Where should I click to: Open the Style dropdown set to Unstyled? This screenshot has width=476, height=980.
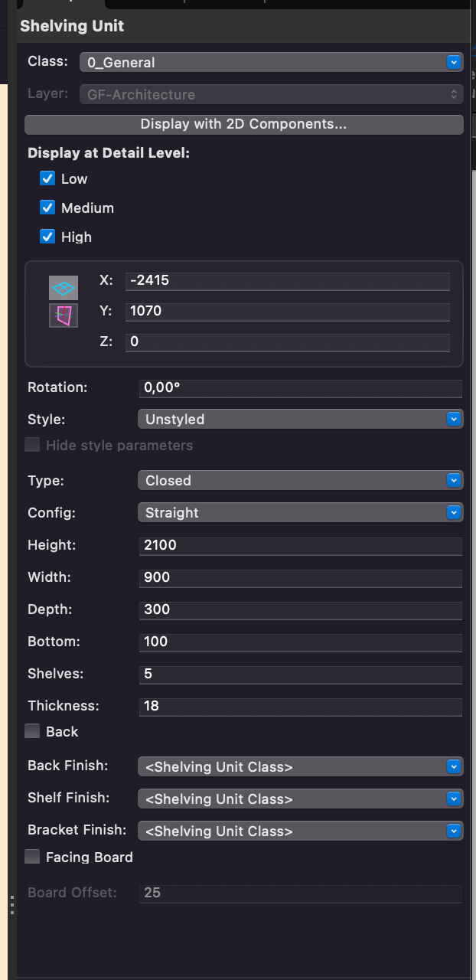pyautogui.click(x=300, y=420)
